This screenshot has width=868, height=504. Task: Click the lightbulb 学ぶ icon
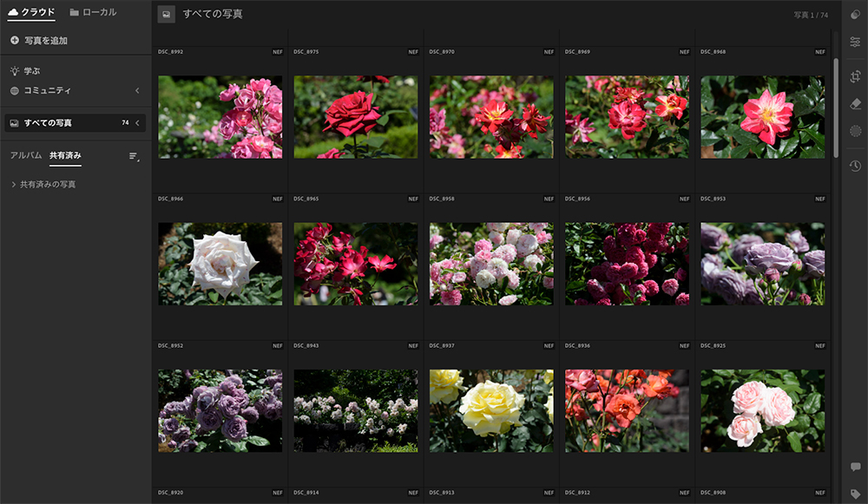(15, 71)
